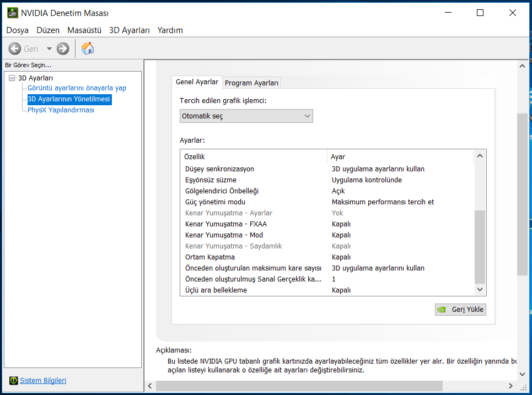The image size is (532, 395).
Task: Click Maksimum performansı tercih et value
Action: click(x=383, y=202)
